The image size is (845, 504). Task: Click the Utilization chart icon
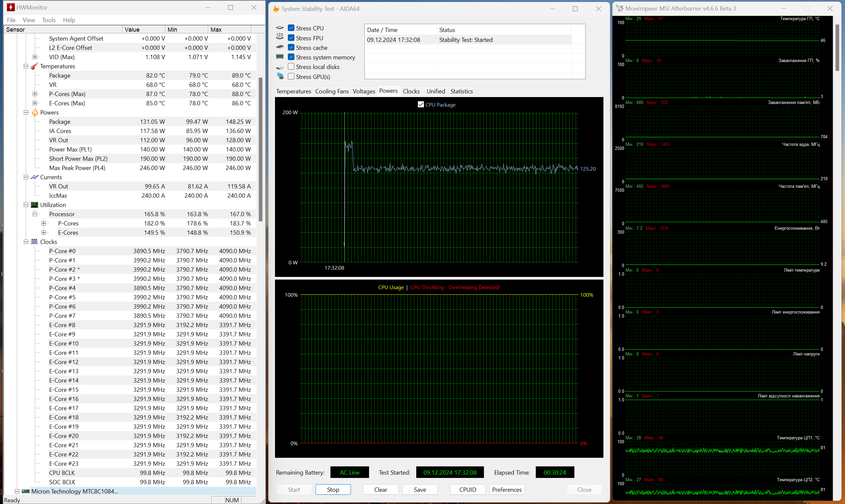[34, 205]
